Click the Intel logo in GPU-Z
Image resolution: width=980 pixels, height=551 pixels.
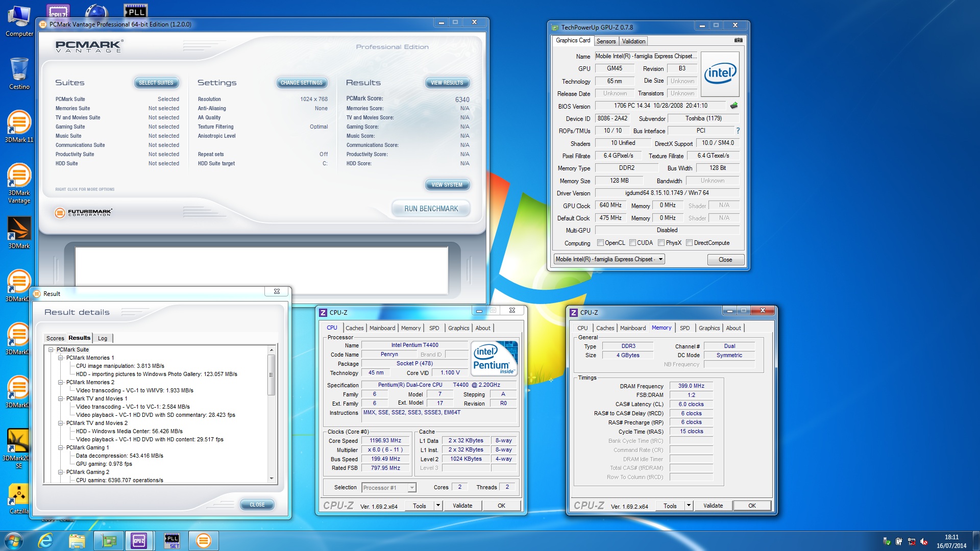720,74
